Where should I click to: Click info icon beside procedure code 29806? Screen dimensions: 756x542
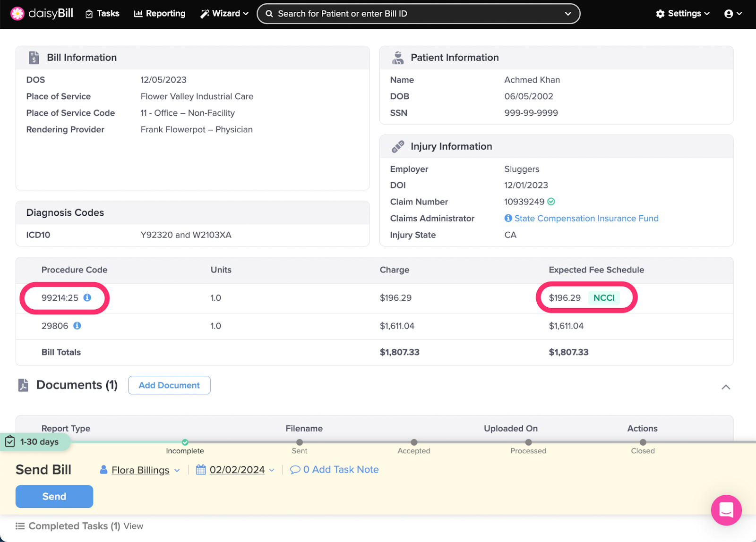pyautogui.click(x=77, y=326)
